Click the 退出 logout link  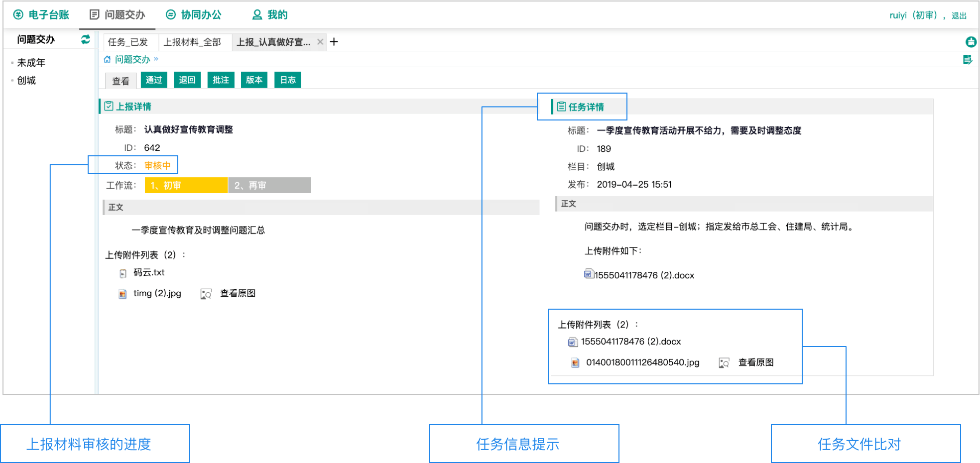959,15
